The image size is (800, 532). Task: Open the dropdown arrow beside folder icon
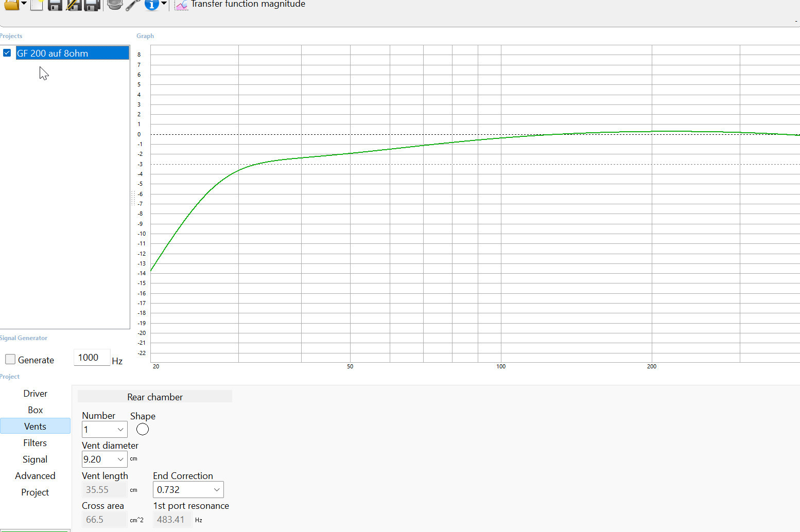coord(24,4)
